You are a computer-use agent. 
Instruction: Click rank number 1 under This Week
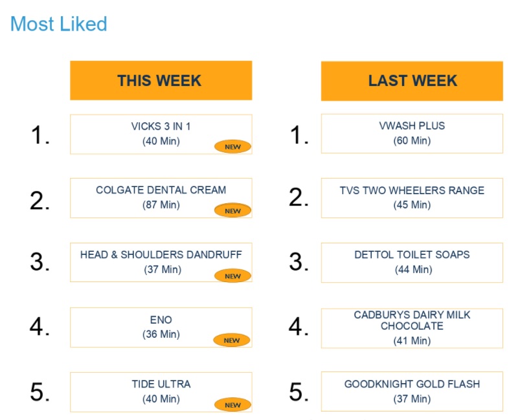point(40,135)
